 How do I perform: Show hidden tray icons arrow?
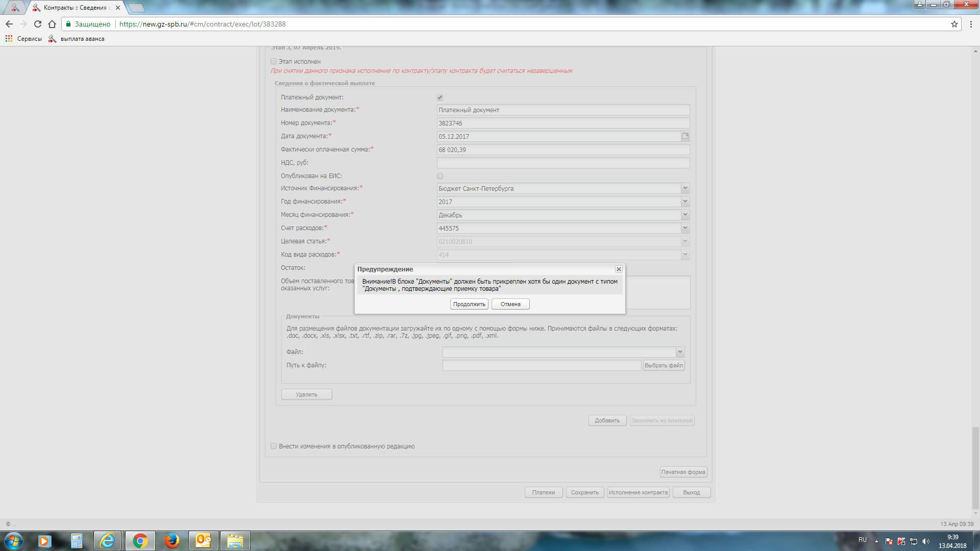pos(877,541)
